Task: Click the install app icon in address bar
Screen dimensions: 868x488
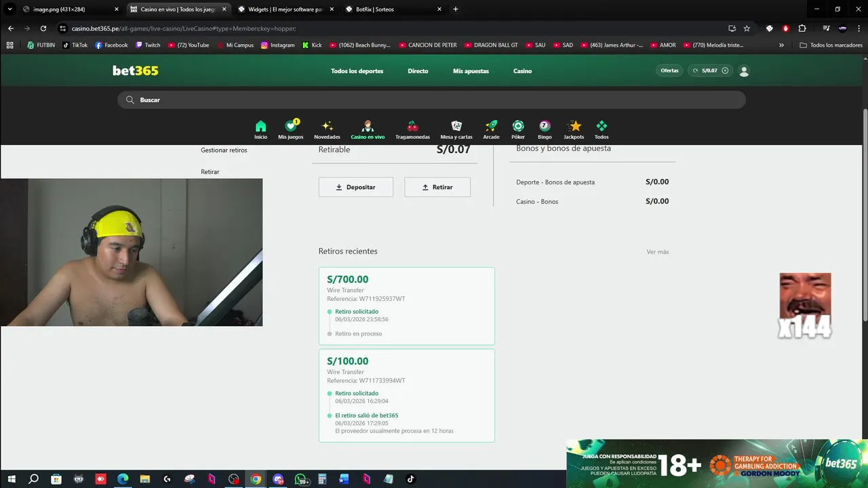Action: [732, 28]
